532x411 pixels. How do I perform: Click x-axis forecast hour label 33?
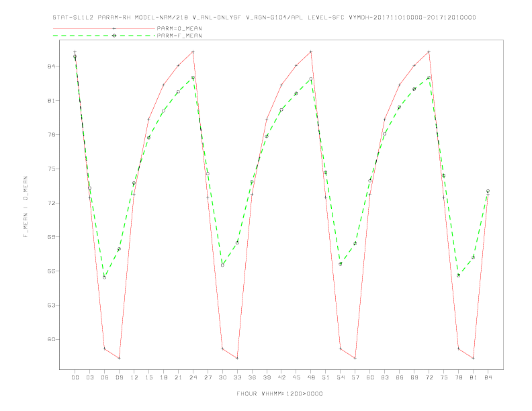click(237, 377)
